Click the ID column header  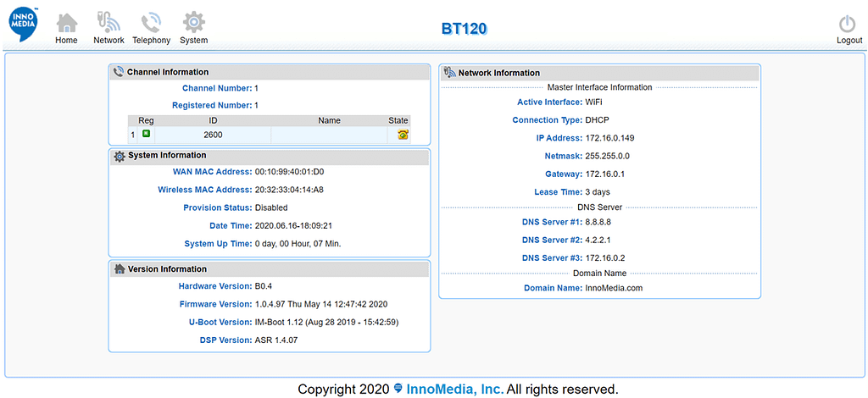[x=213, y=120]
